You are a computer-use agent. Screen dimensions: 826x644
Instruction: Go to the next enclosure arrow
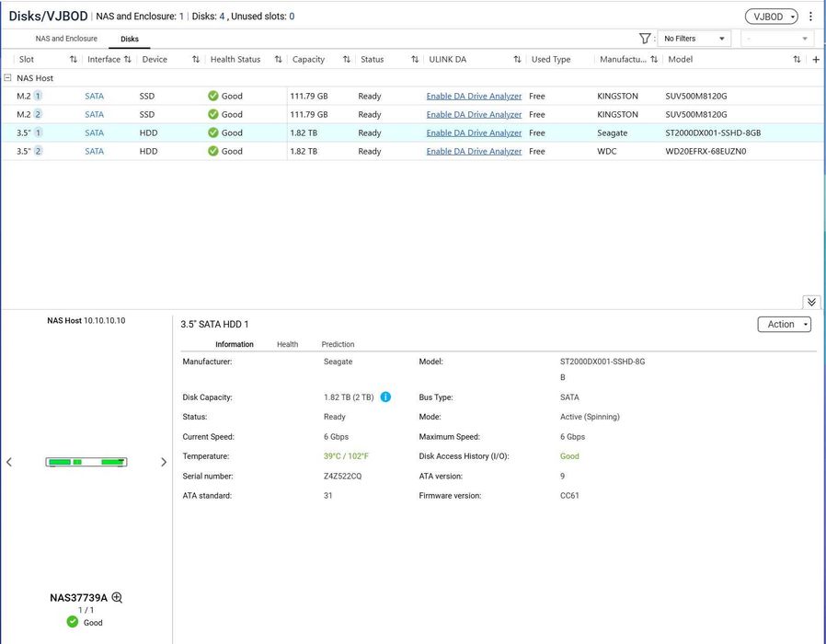click(164, 462)
